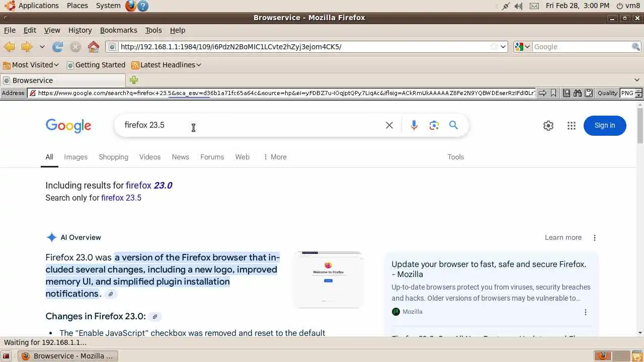Viewport: 644px width, 362px height.
Task: Click the Browservice address field
Action: pyautogui.click(x=281, y=93)
